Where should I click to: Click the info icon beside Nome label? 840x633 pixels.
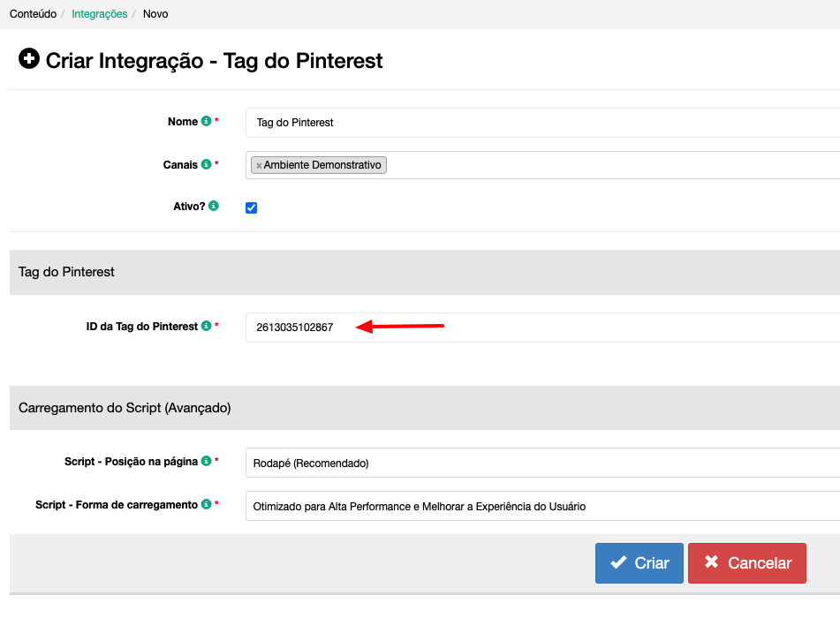coord(206,122)
